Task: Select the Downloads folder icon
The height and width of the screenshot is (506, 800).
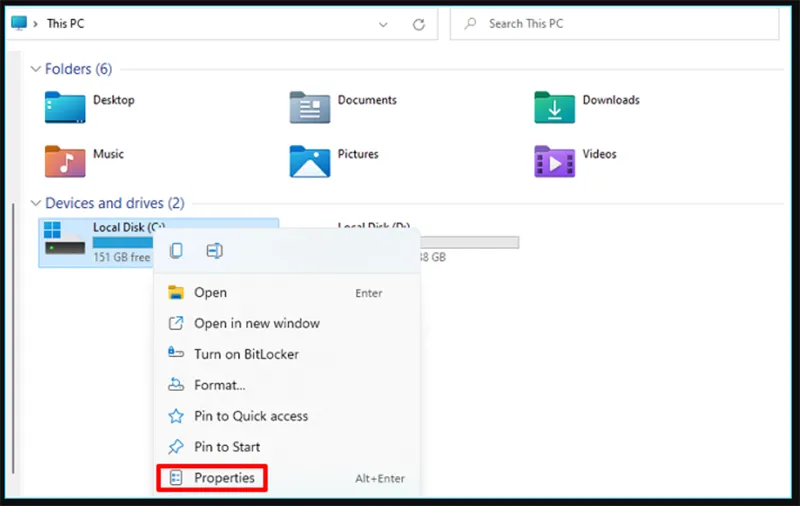Action: pyautogui.click(x=555, y=107)
